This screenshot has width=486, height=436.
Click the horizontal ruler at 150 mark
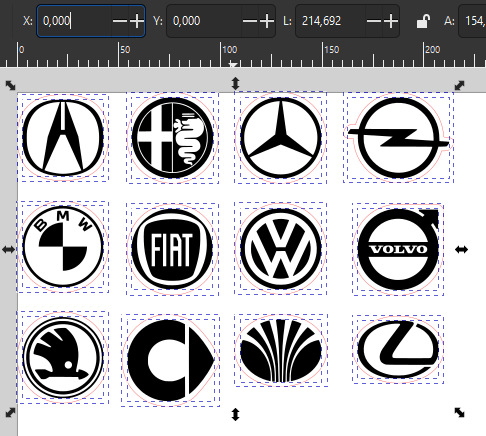(323, 53)
